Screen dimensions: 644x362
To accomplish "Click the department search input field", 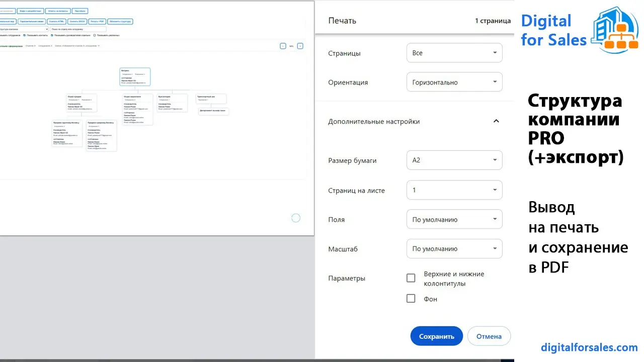I will click(78, 29).
